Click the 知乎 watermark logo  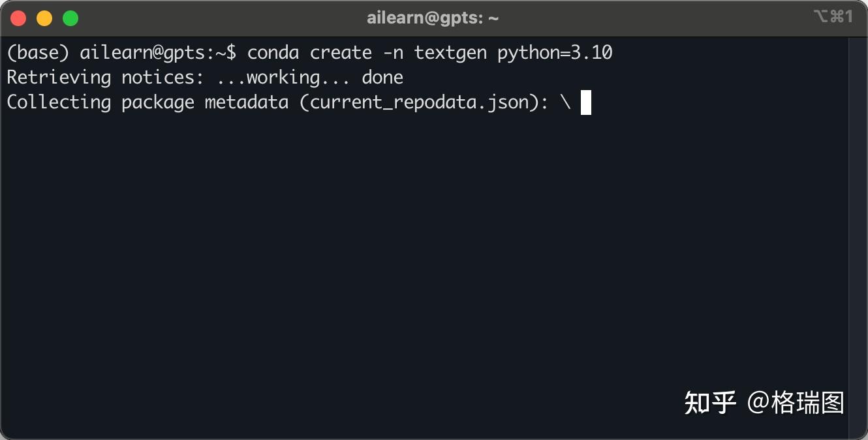click(710, 403)
